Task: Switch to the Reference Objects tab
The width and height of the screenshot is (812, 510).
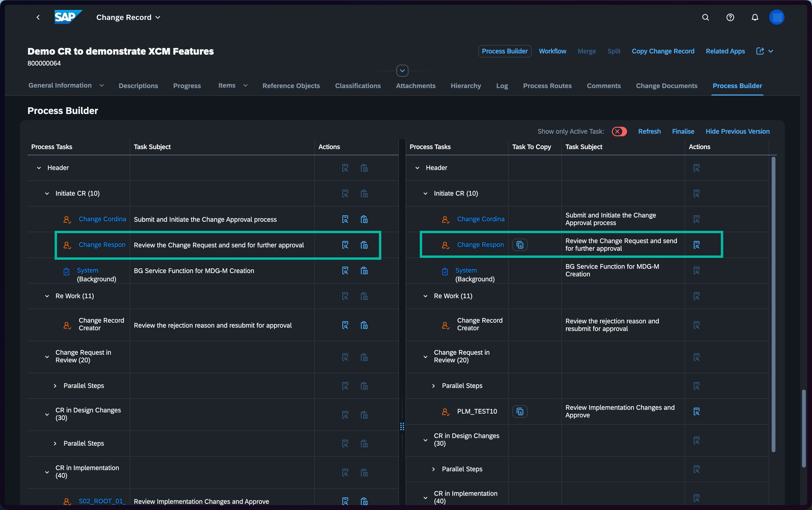Action: click(291, 86)
